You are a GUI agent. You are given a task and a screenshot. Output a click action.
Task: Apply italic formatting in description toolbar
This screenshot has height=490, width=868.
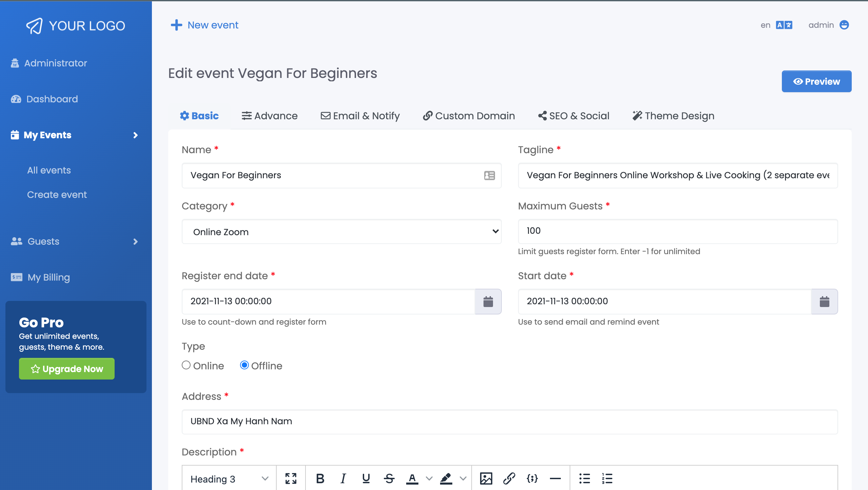[343, 479]
